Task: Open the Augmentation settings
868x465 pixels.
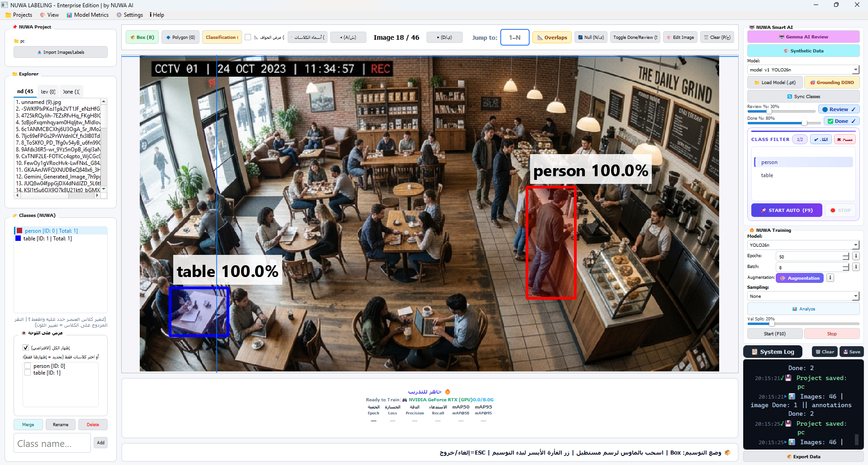Action: (x=800, y=278)
